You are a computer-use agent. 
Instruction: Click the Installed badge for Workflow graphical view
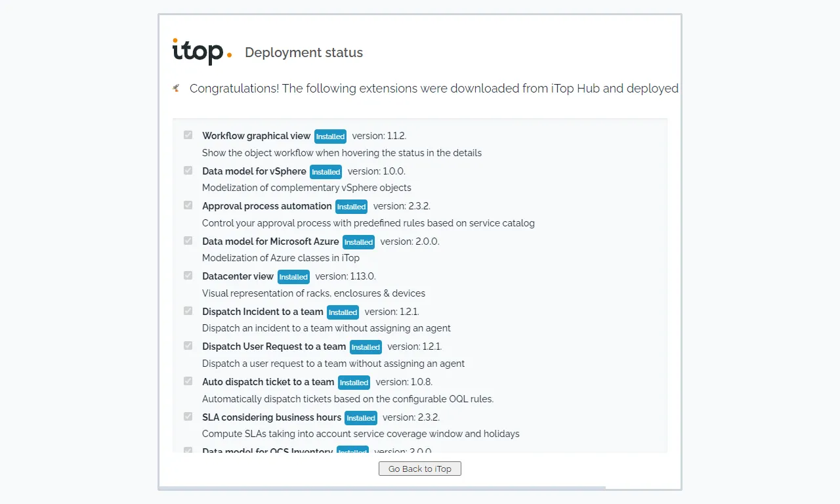(330, 136)
